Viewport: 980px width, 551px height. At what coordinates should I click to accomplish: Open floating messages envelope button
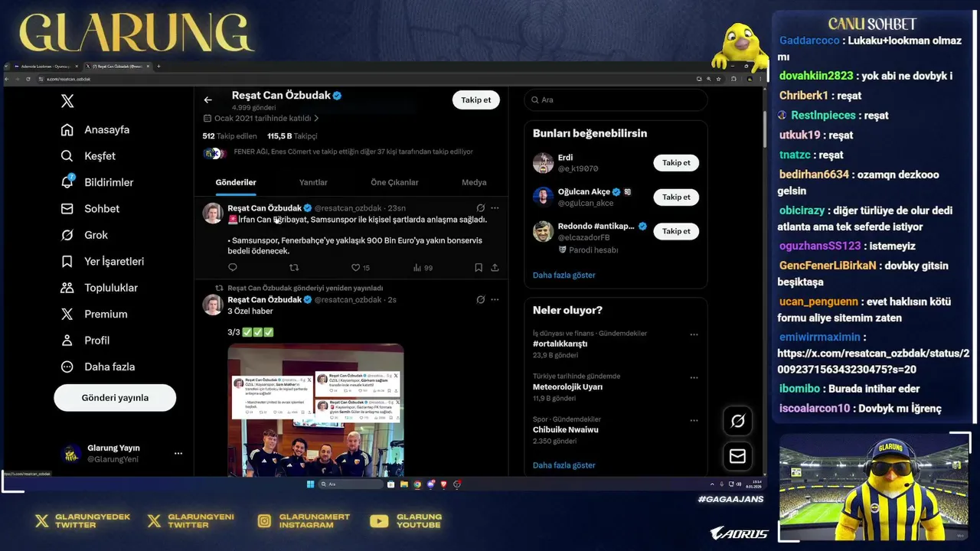click(737, 456)
